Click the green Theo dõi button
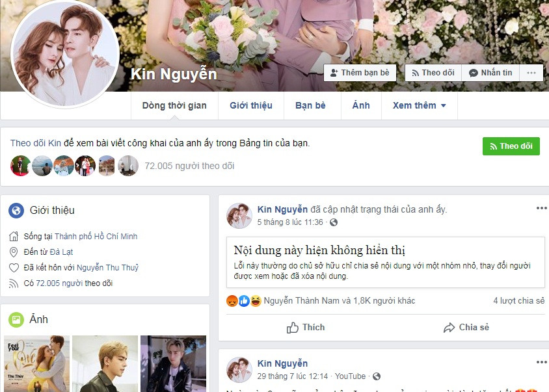The width and height of the screenshot is (549, 392). point(511,146)
